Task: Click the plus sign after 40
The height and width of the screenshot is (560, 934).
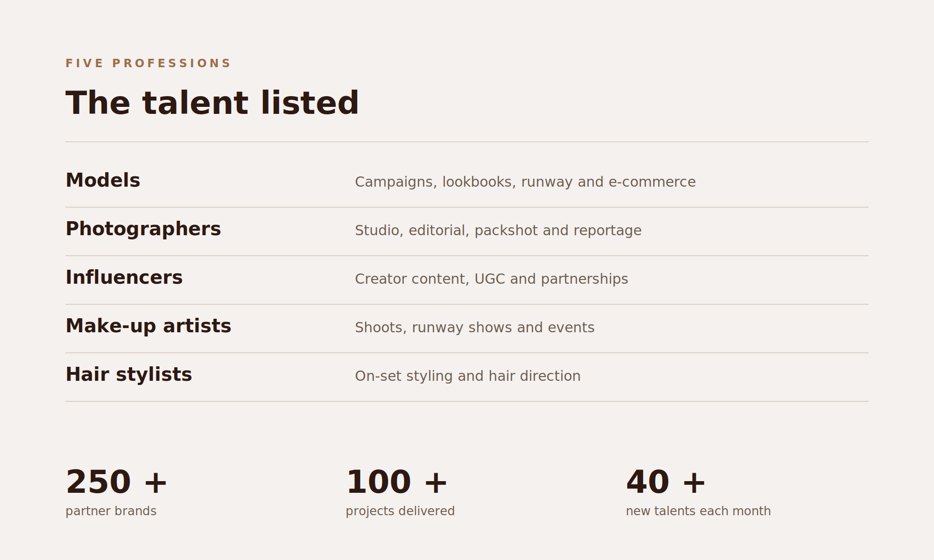Action: tap(693, 483)
